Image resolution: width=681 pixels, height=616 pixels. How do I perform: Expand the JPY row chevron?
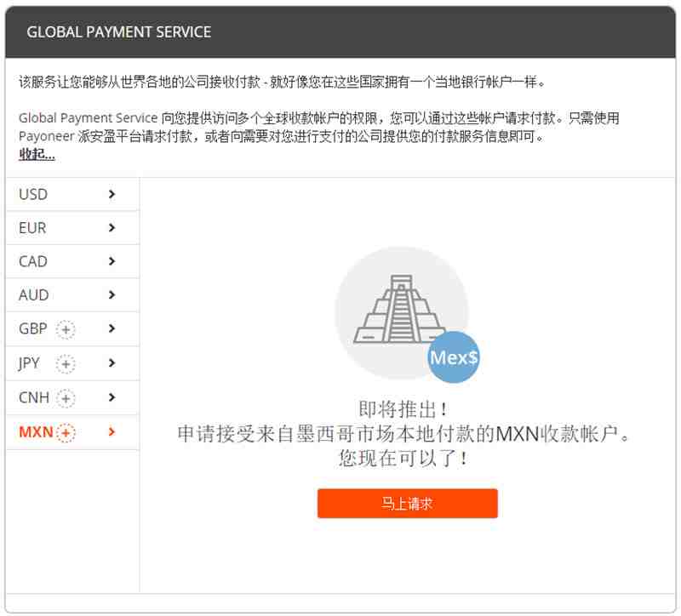pyautogui.click(x=112, y=362)
